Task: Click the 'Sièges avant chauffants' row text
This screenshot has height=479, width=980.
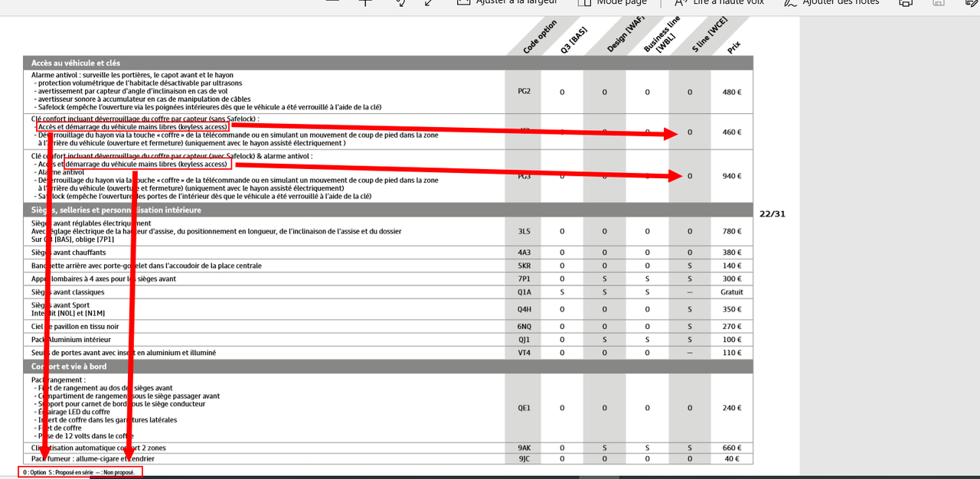Action: pyautogui.click(x=68, y=253)
